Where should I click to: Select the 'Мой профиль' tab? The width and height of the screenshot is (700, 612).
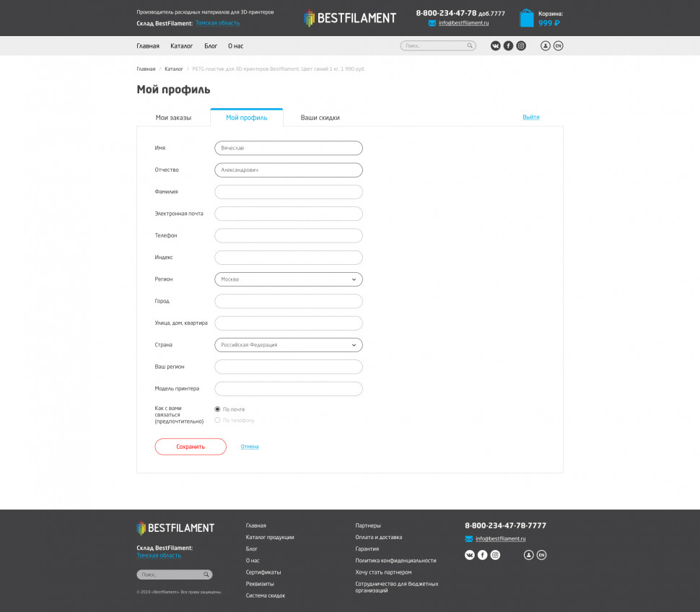[246, 118]
